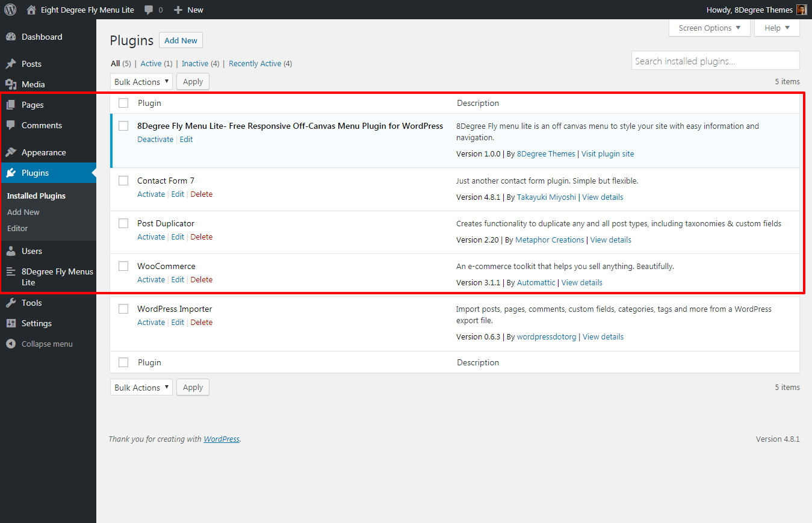Open the comments bubble icon in admin bar

[149, 10]
